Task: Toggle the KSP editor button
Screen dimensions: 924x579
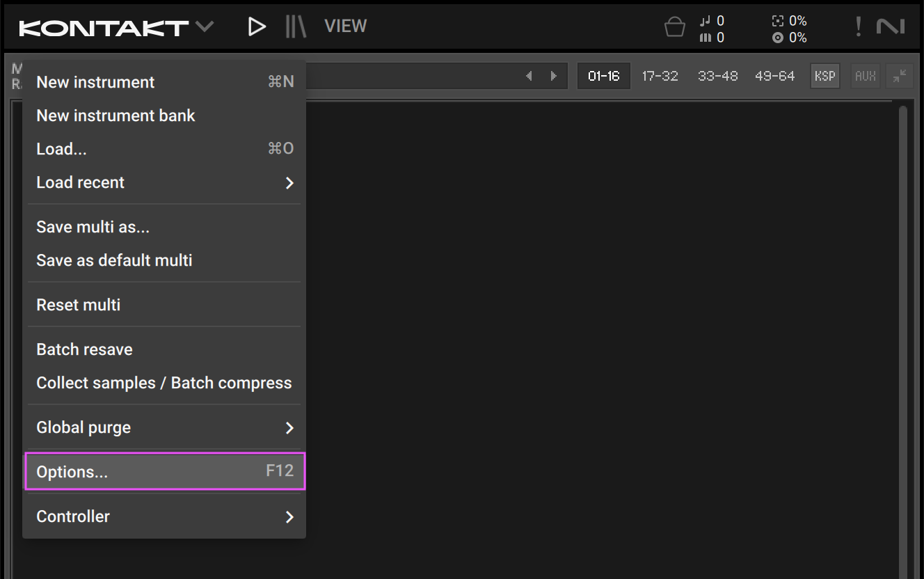Action: 825,76
